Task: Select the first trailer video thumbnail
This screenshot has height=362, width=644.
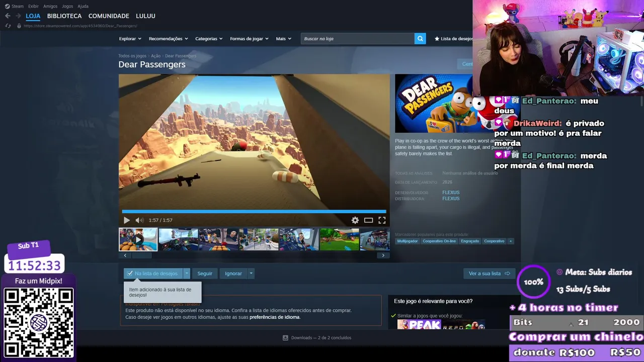Action: coord(138,239)
